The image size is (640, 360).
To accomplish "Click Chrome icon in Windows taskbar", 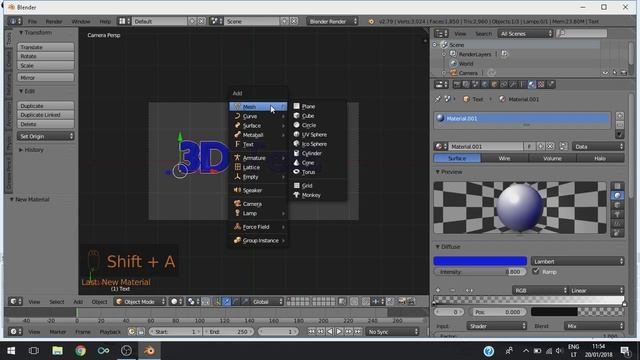I will (80, 351).
